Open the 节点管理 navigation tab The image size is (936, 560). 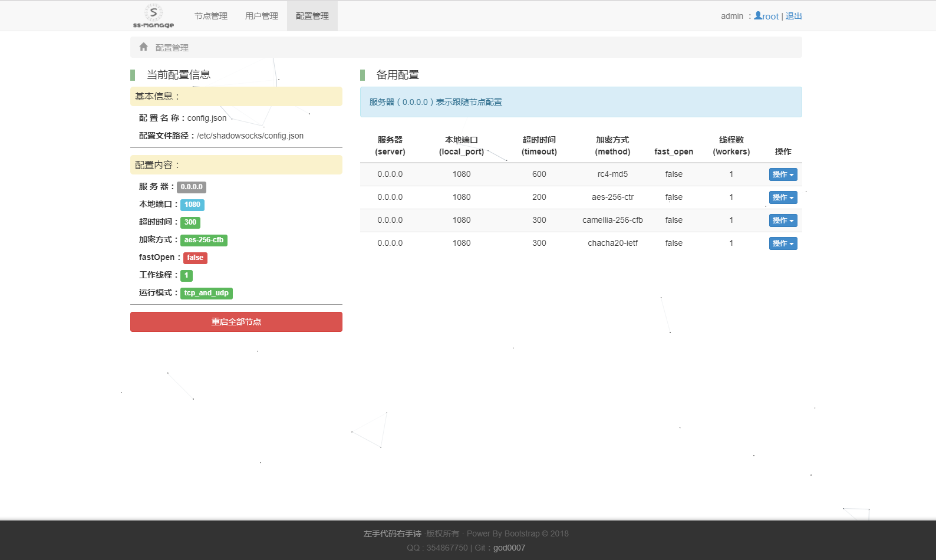coord(210,16)
